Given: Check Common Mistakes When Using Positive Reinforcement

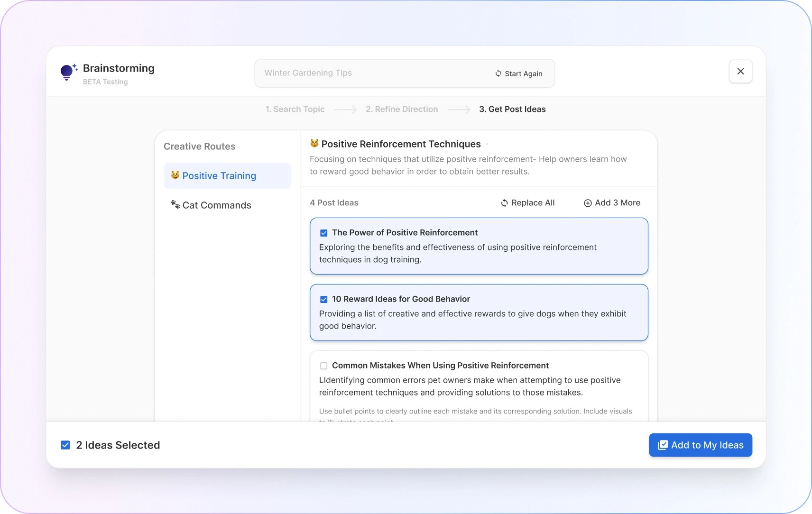Looking at the screenshot, I should tap(323, 366).
